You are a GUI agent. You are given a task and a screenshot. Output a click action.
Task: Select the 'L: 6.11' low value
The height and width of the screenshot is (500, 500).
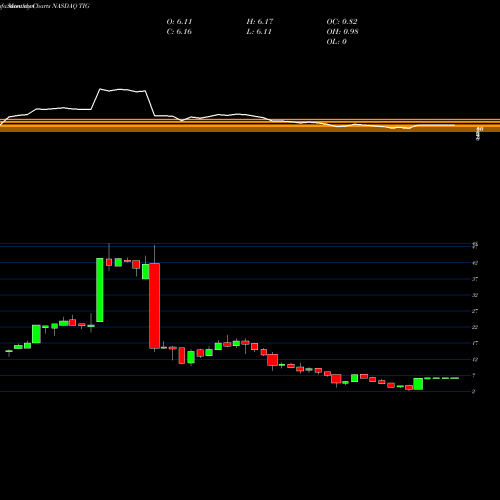259,32
